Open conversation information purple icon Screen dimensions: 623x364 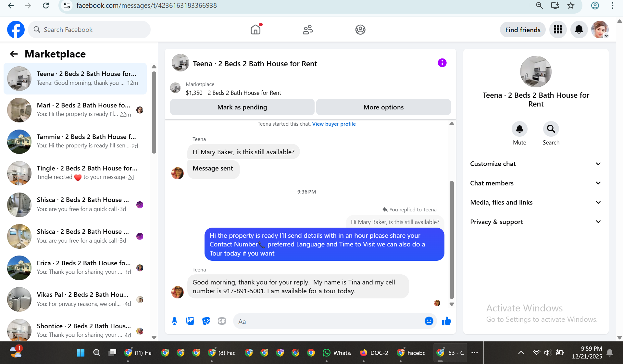click(442, 63)
